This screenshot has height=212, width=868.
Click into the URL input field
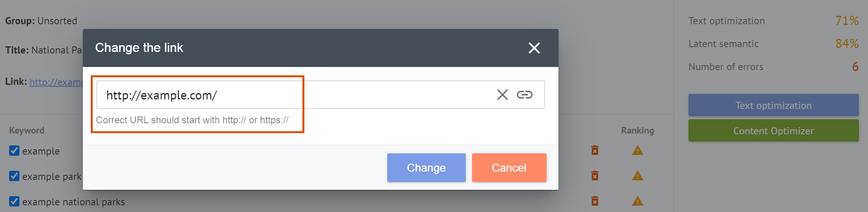pyautogui.click(x=293, y=95)
